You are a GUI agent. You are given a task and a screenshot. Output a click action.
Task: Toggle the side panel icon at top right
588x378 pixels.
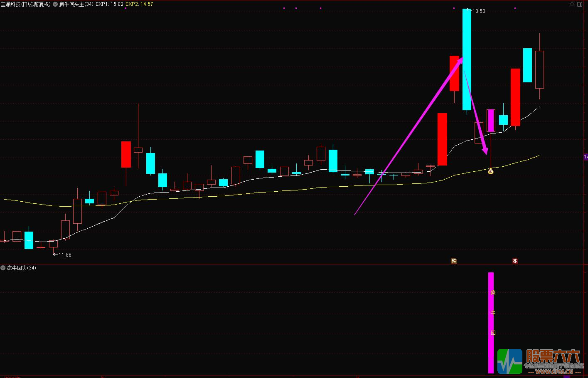(581, 4)
